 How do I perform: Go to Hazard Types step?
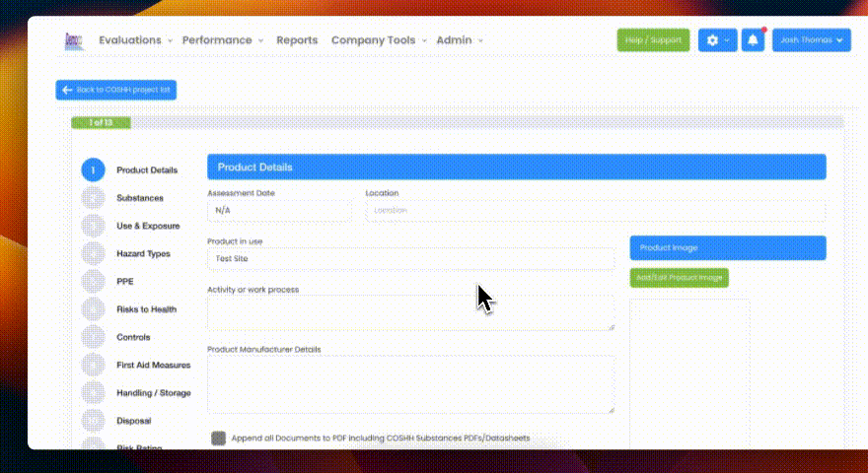coord(143,253)
